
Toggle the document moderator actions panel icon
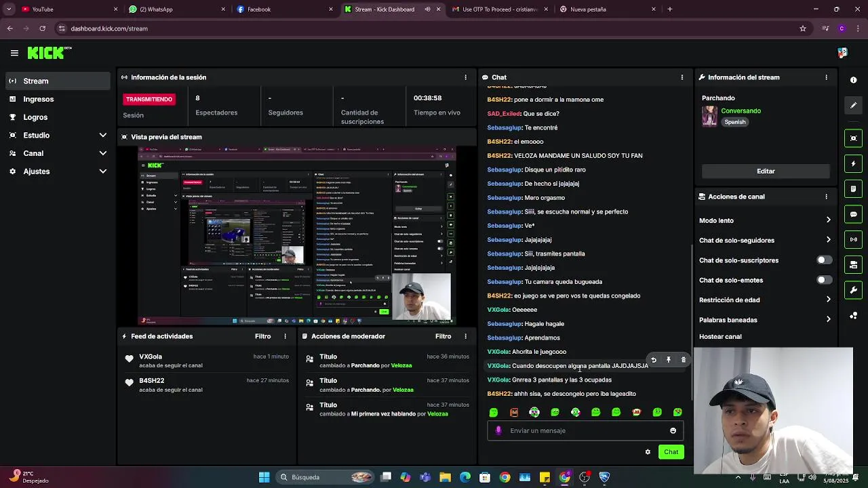pyautogui.click(x=853, y=188)
